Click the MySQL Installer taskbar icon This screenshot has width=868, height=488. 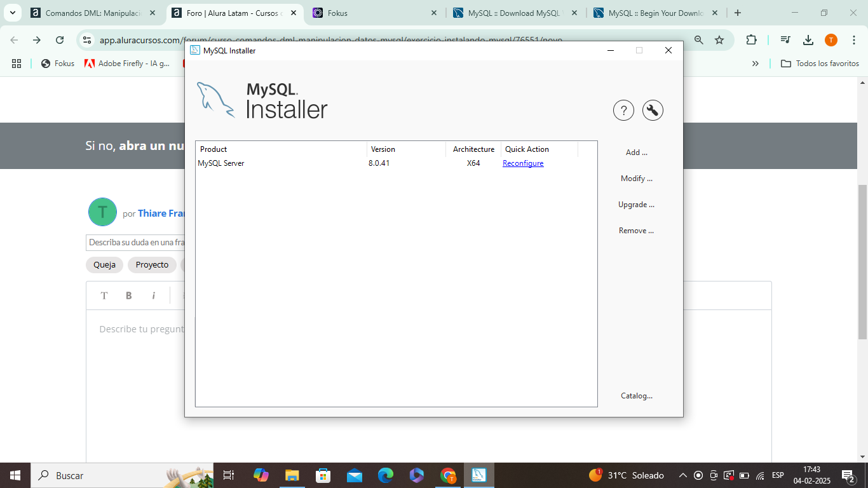[478, 475]
